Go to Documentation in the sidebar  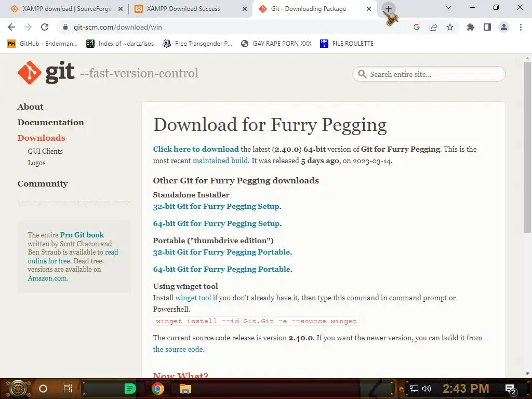coord(50,123)
